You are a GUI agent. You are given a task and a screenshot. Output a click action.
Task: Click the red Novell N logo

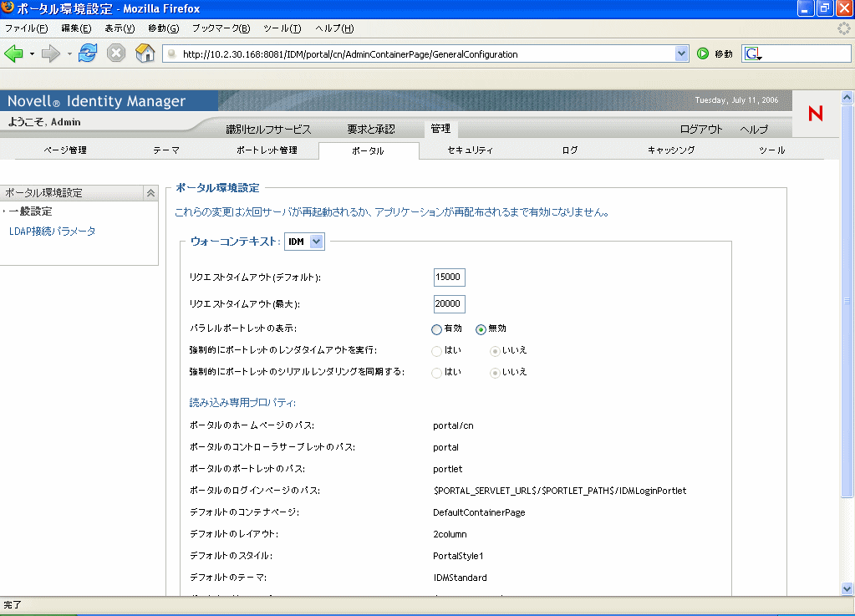[x=815, y=114]
